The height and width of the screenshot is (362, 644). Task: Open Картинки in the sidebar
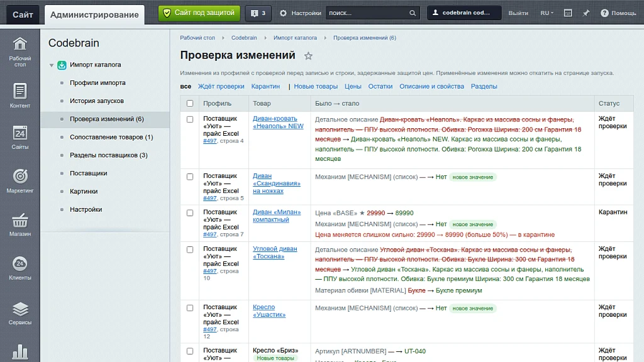pos(84,191)
